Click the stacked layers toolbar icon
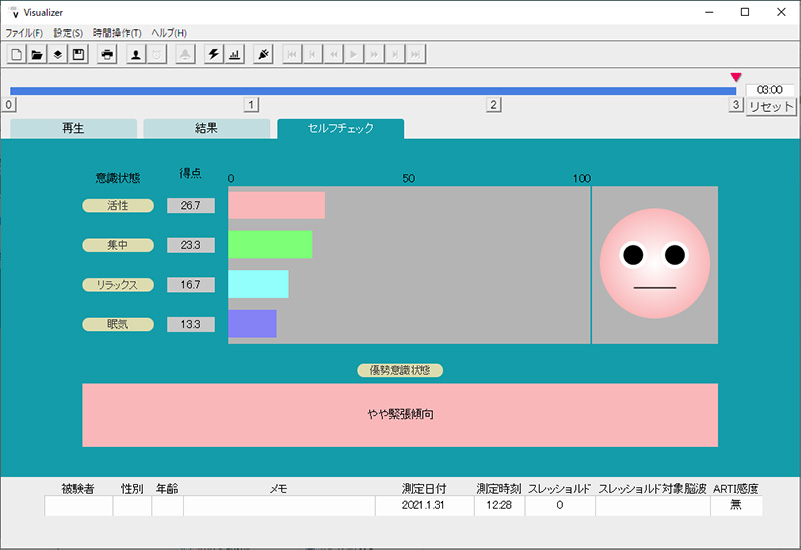 [58, 54]
